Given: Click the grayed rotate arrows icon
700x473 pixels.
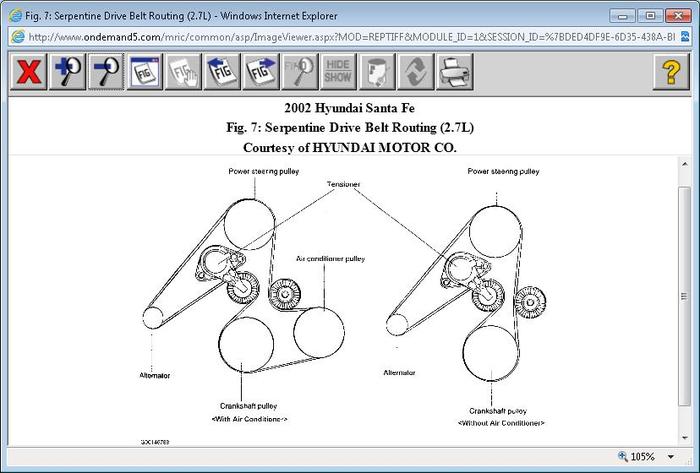Looking at the screenshot, I should click(416, 71).
